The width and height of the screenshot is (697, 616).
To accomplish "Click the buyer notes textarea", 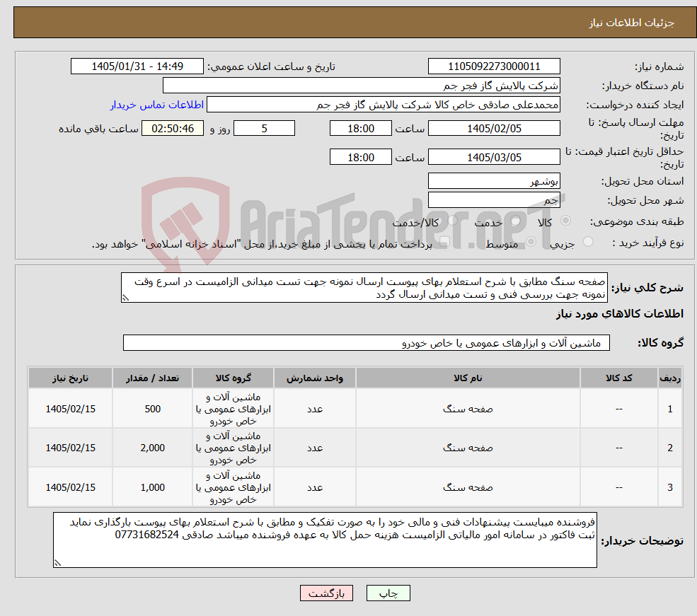I will (x=325, y=540).
